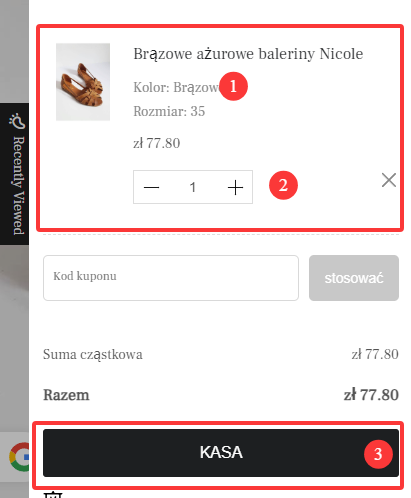Increase quantity with the plus icon

(x=235, y=187)
